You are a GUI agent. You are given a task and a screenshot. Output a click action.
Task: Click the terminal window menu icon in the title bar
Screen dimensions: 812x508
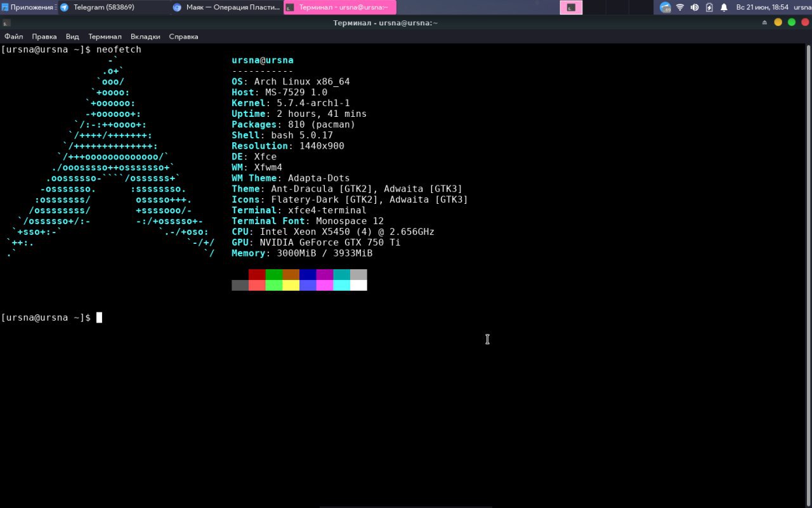click(6, 23)
